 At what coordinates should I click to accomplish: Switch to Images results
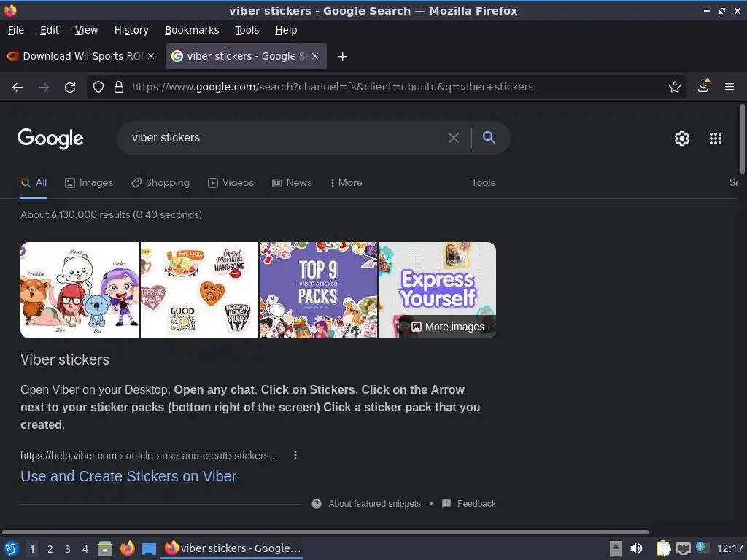click(89, 183)
